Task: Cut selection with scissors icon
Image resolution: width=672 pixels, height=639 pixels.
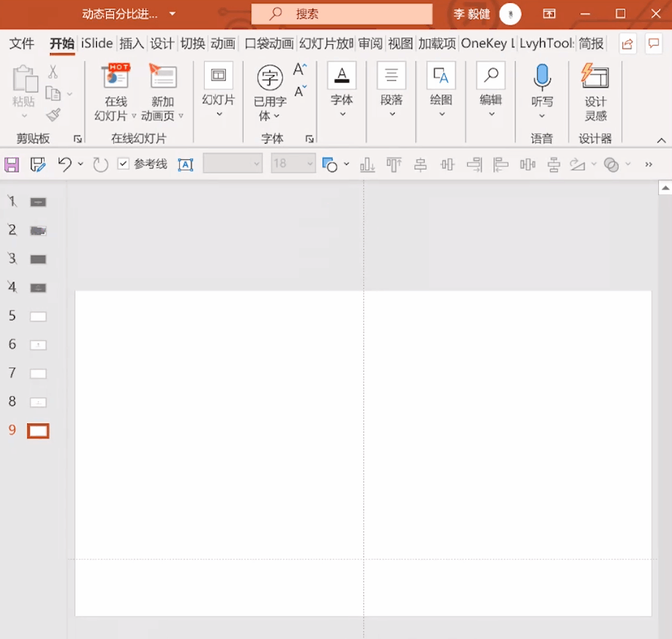Action: point(53,72)
